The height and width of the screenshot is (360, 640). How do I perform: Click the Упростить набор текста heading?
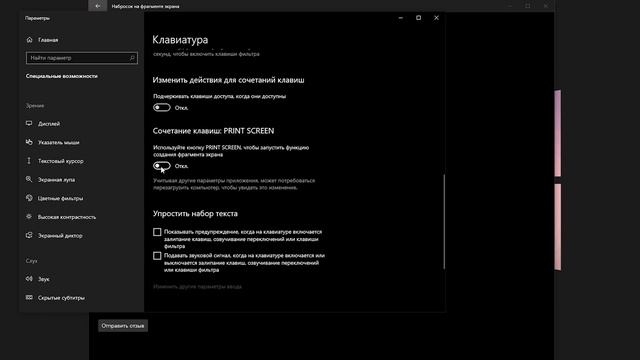tap(195, 213)
